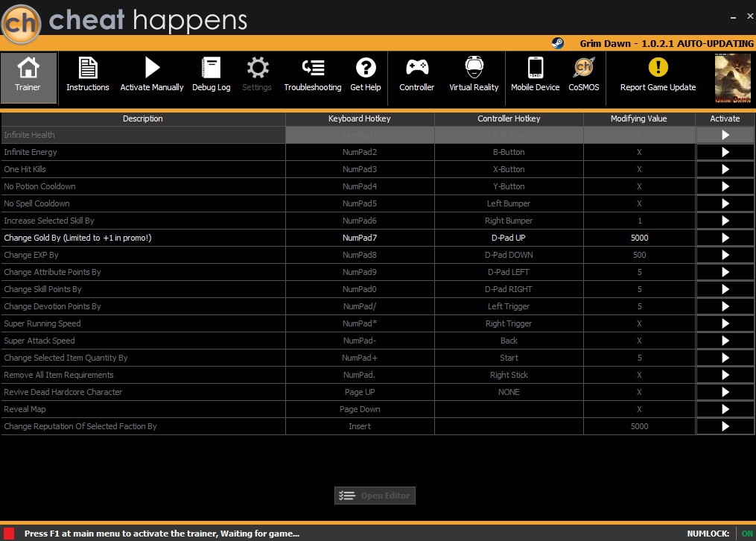Activate Increase Selected Skill By cheat

tap(725, 221)
